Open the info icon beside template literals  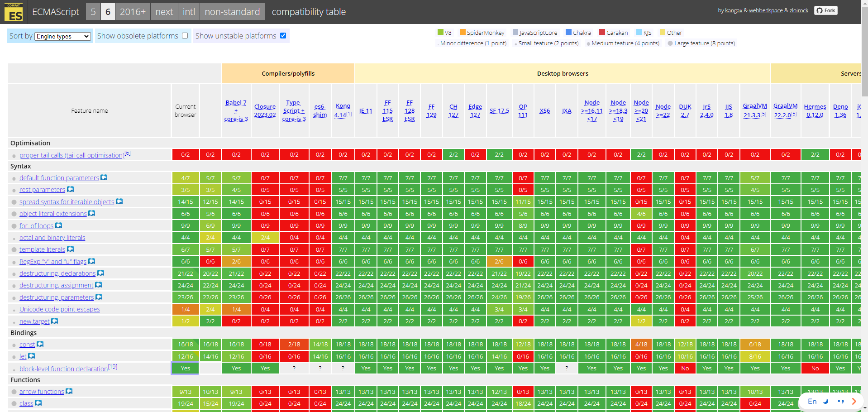[71, 249]
